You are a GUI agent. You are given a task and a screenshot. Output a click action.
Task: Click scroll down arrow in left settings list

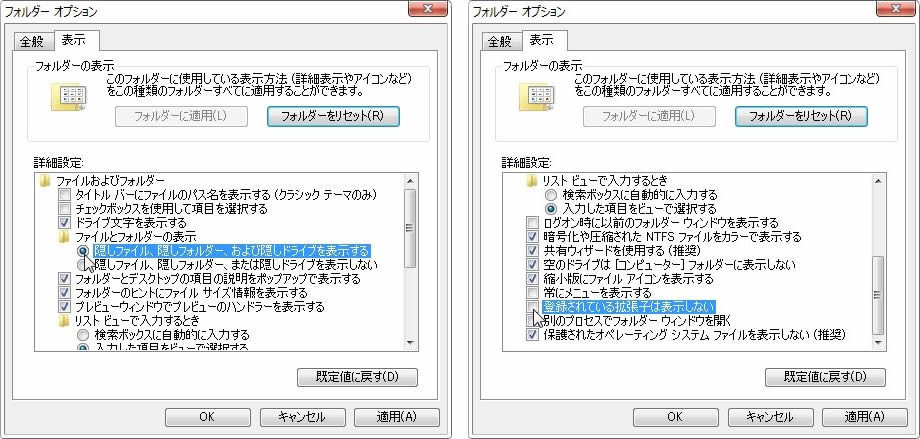point(410,343)
